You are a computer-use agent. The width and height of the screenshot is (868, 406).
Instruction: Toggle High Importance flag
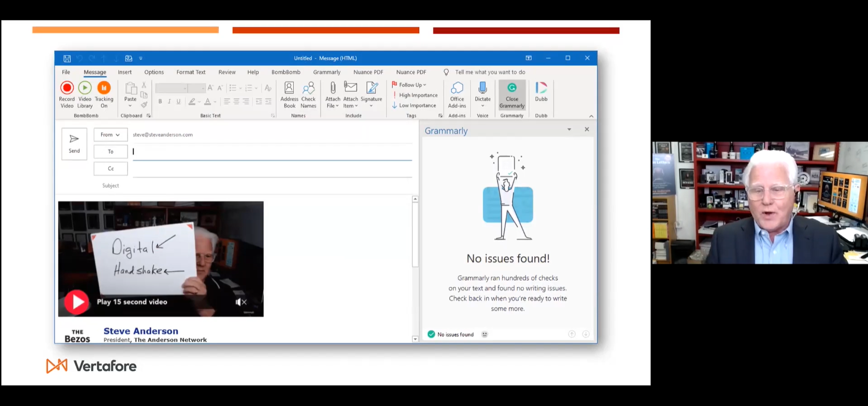click(x=415, y=95)
